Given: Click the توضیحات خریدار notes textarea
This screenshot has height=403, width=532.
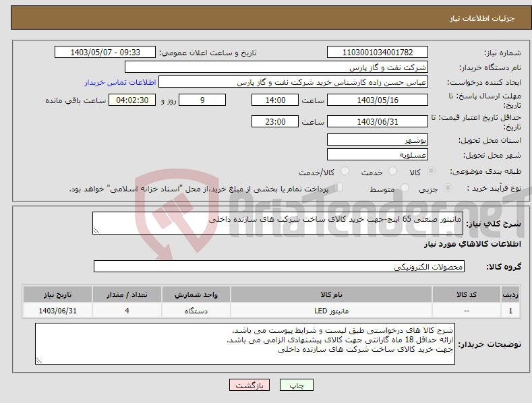Looking at the screenshot, I should [x=245, y=344].
